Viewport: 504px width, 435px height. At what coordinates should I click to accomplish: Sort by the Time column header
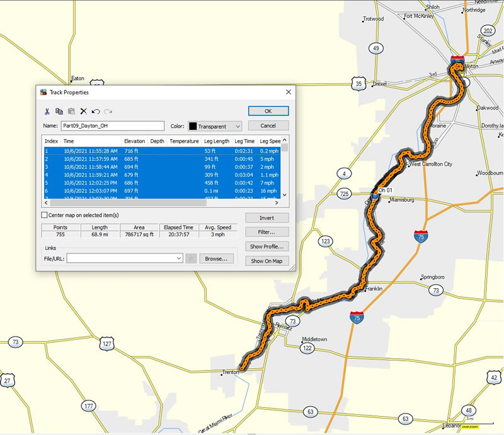[91, 141]
